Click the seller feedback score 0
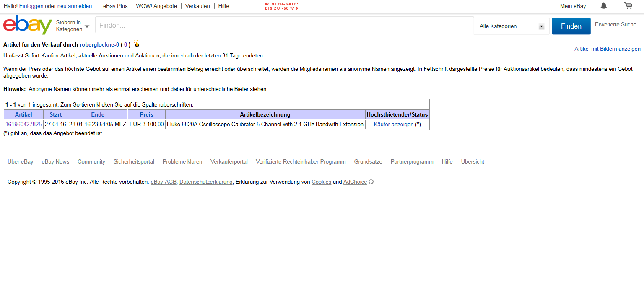 point(125,44)
